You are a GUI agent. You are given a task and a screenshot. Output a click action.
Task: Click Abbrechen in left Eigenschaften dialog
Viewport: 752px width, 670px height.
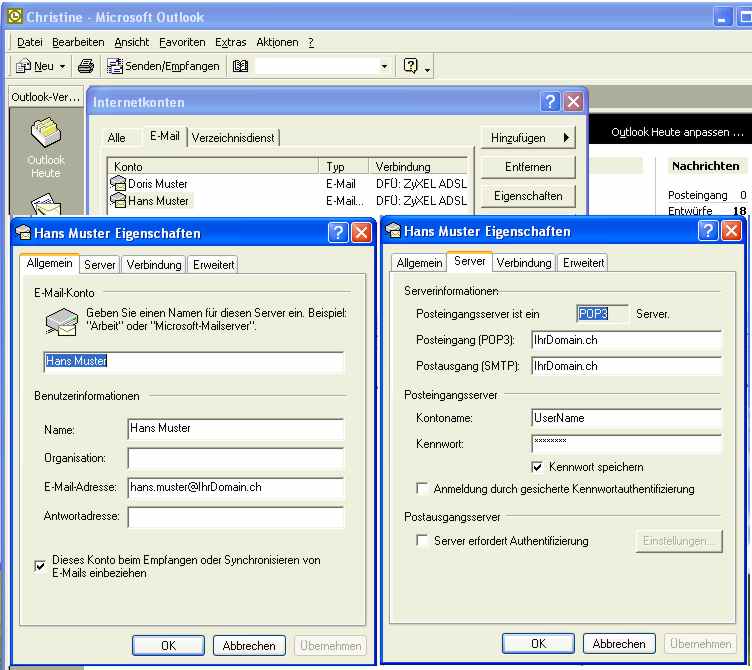(249, 646)
